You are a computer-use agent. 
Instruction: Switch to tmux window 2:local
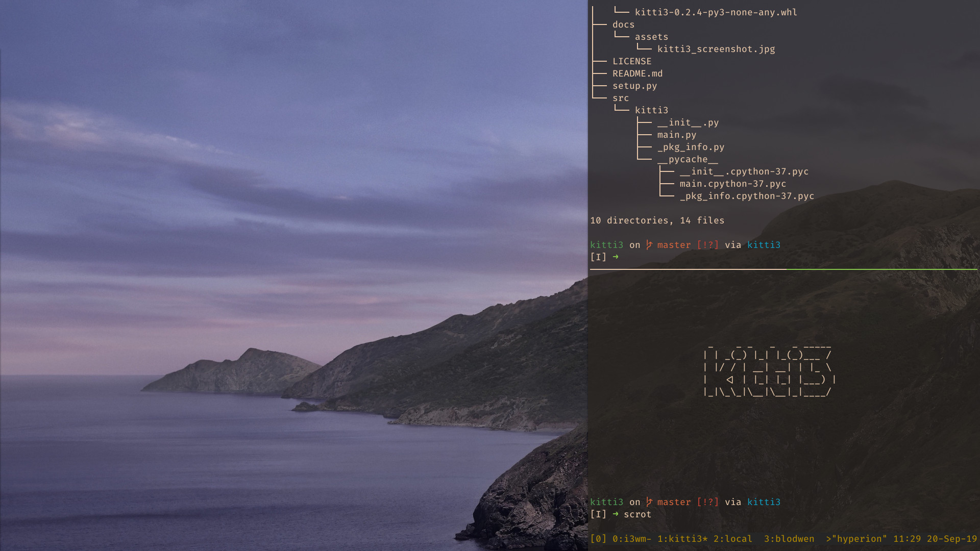click(732, 539)
